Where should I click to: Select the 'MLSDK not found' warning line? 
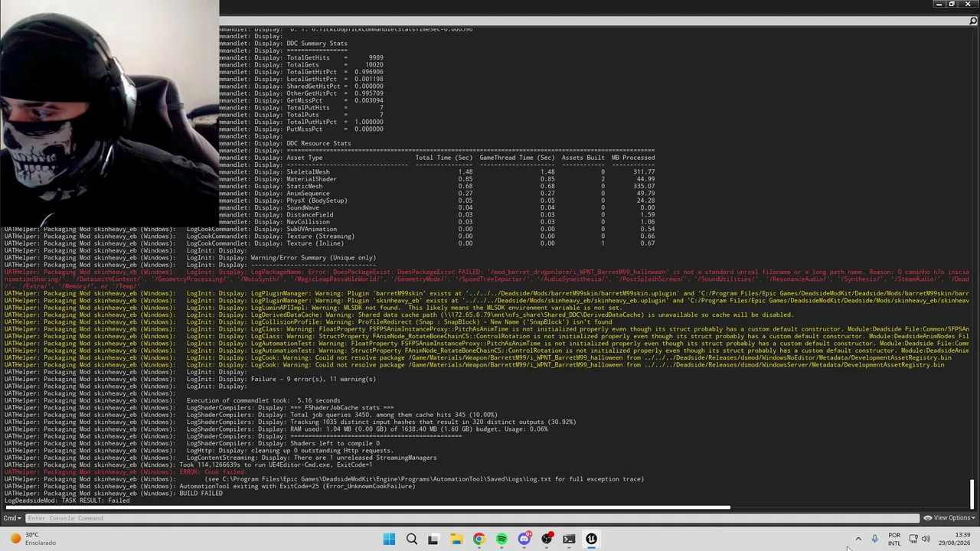click(x=313, y=308)
